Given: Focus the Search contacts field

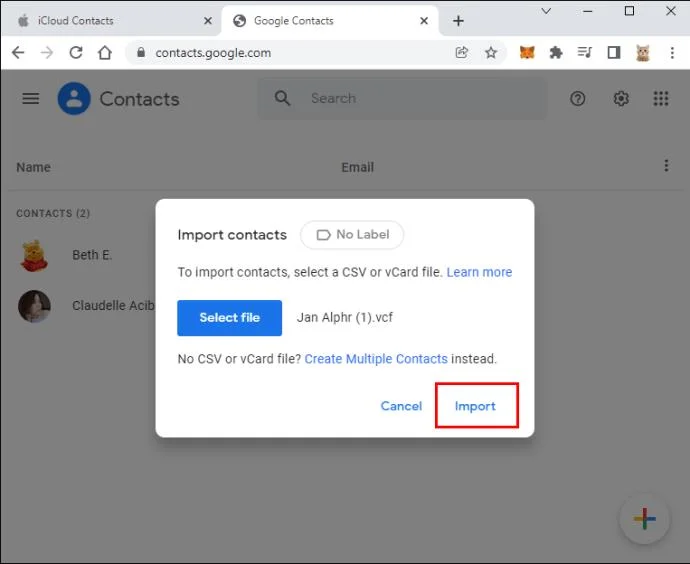Looking at the screenshot, I should [x=402, y=99].
